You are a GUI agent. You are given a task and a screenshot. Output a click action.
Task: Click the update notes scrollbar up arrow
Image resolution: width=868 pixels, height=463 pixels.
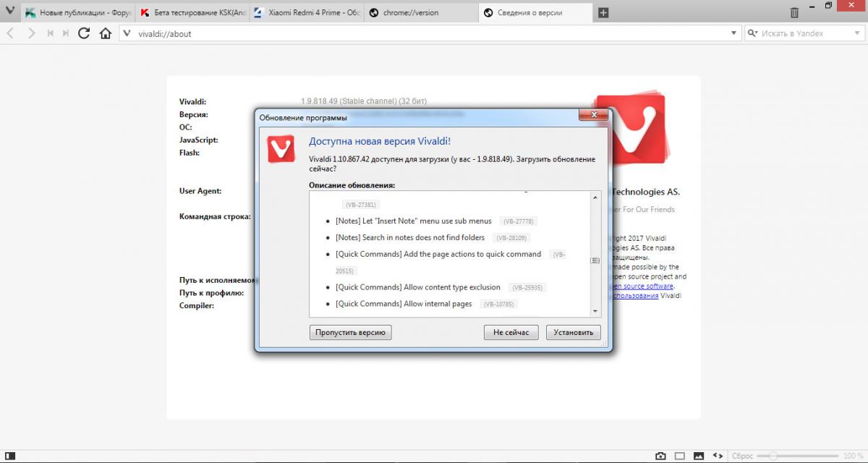click(596, 197)
